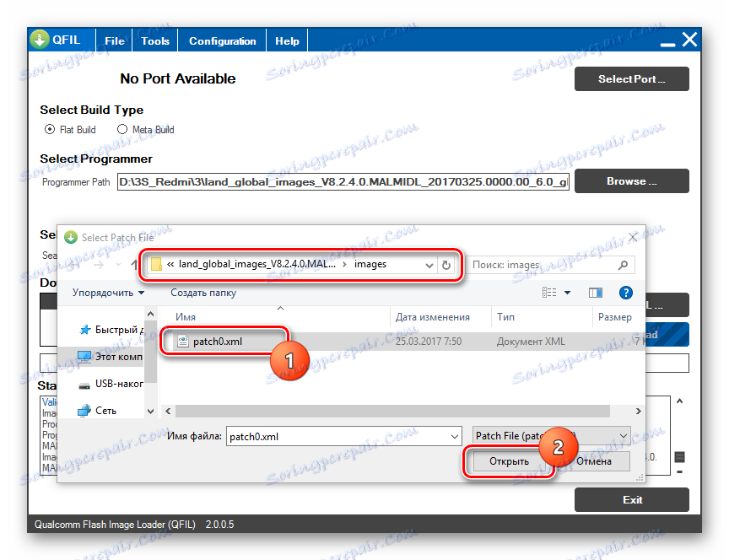Click Сеть in navigation pane
729x560 pixels.
(x=106, y=411)
